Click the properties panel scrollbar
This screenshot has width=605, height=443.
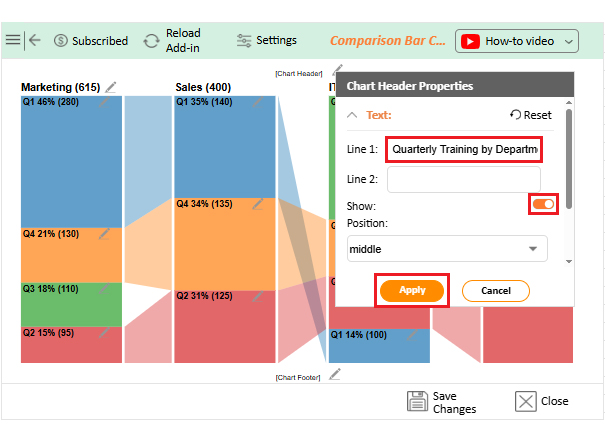569,160
